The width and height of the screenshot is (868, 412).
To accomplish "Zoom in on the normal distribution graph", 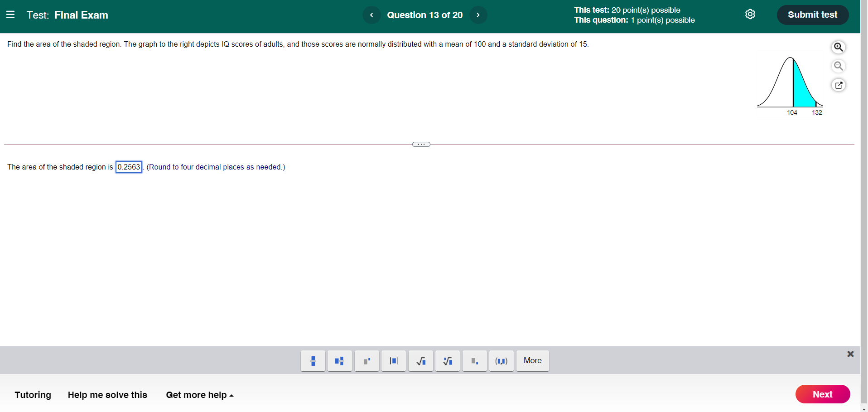I will pos(839,47).
